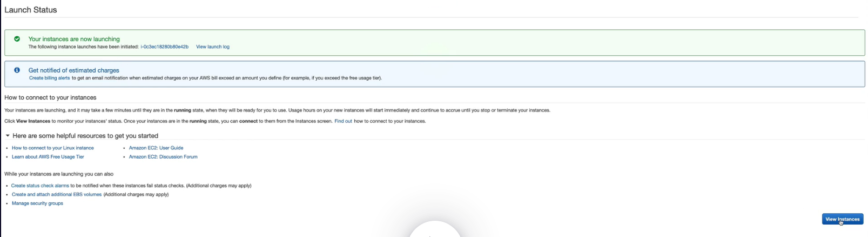This screenshot has width=868, height=237.
Task: Open the Find out connection help link
Action: [343, 121]
